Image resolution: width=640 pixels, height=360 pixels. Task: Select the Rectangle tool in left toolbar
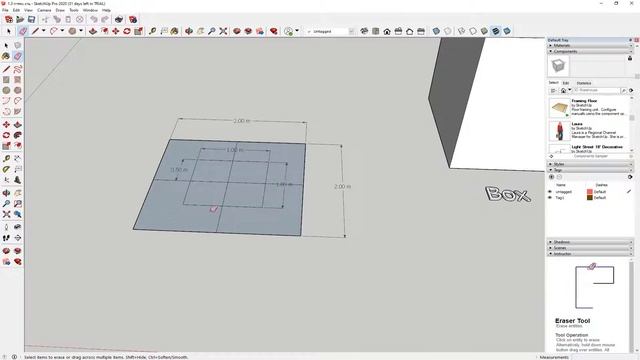[x=6, y=80]
